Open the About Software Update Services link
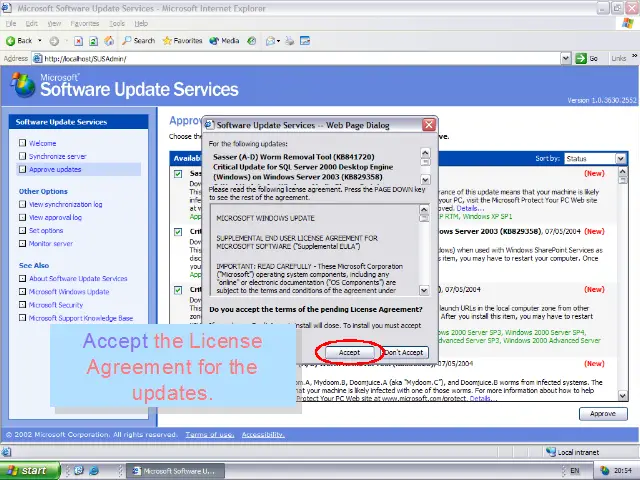The width and height of the screenshot is (640, 480). pyautogui.click(x=78, y=278)
